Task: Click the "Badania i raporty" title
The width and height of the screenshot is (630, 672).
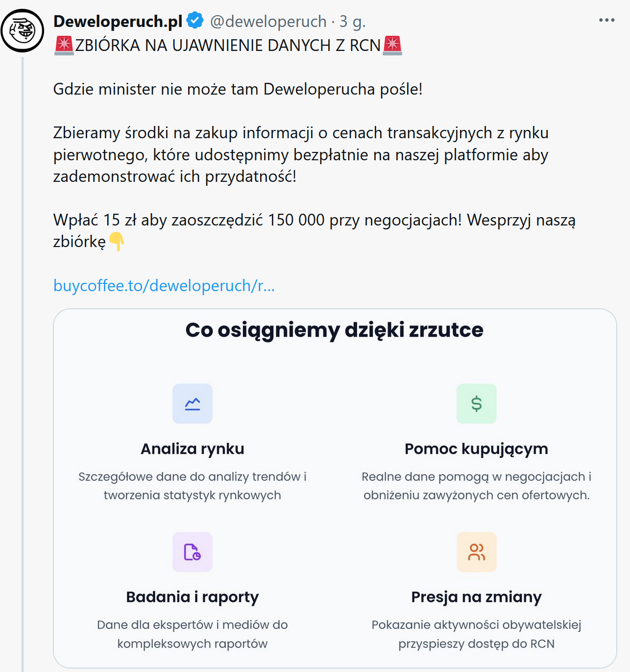Action: [x=193, y=597]
